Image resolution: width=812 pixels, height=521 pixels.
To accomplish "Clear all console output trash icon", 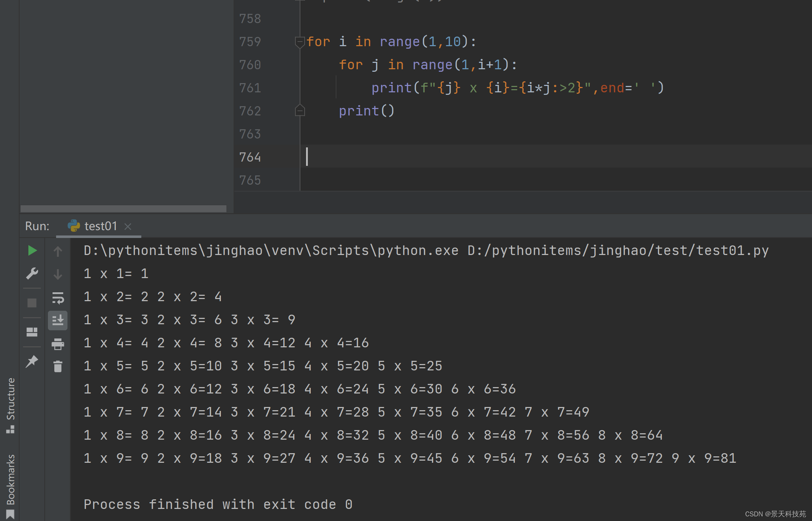I will point(58,367).
